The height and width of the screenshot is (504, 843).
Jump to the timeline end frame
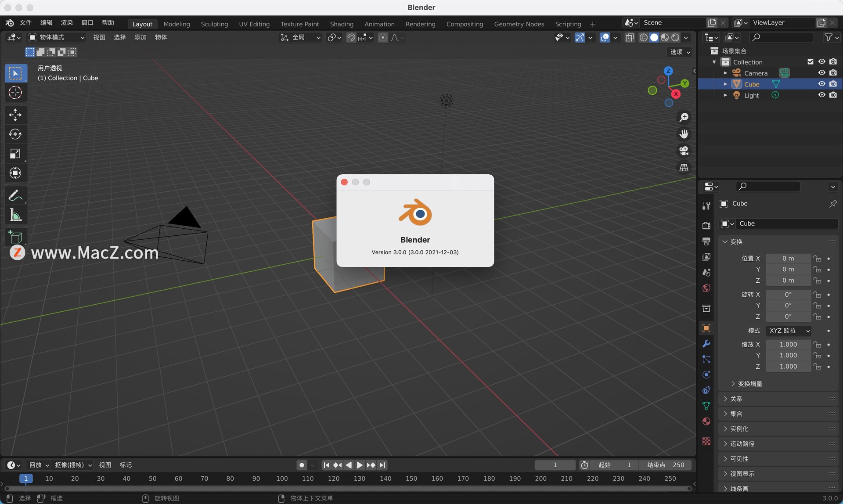pyautogui.click(x=382, y=465)
